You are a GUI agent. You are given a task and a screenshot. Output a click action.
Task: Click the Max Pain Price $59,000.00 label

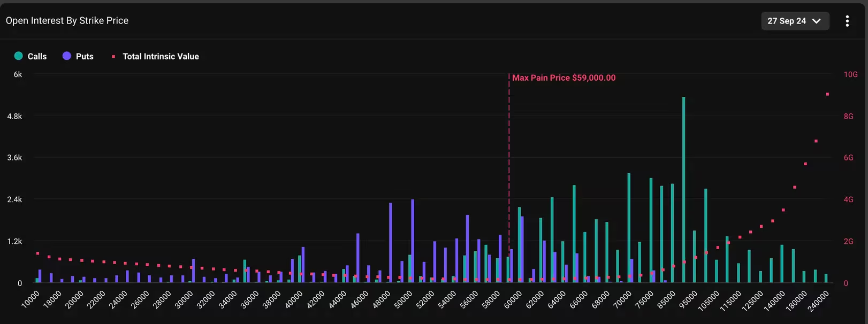[564, 78]
